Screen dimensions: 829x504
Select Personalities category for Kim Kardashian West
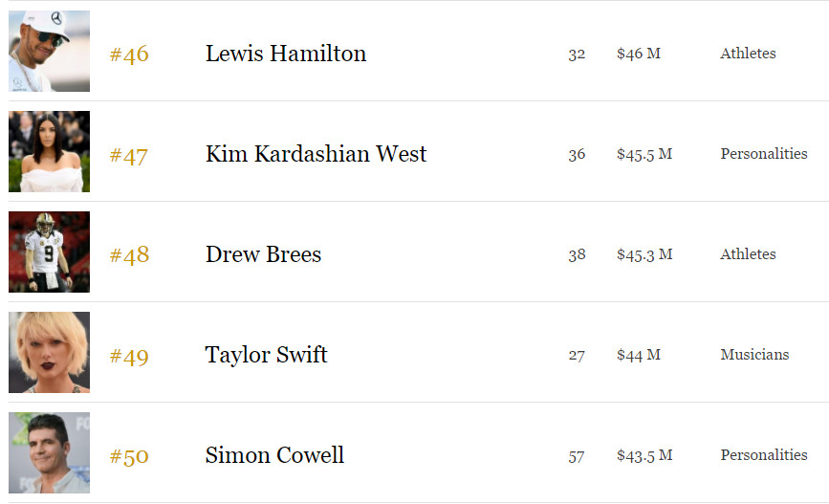pos(763,154)
